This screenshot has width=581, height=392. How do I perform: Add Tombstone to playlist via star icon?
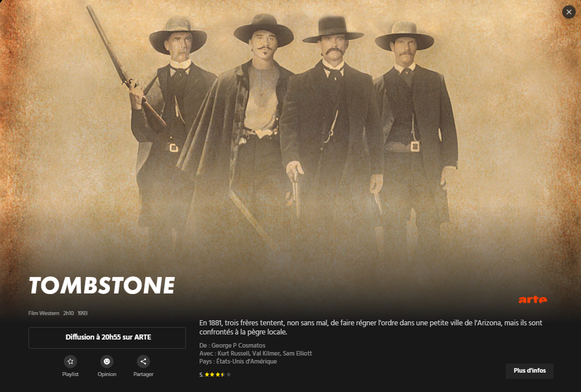click(70, 361)
